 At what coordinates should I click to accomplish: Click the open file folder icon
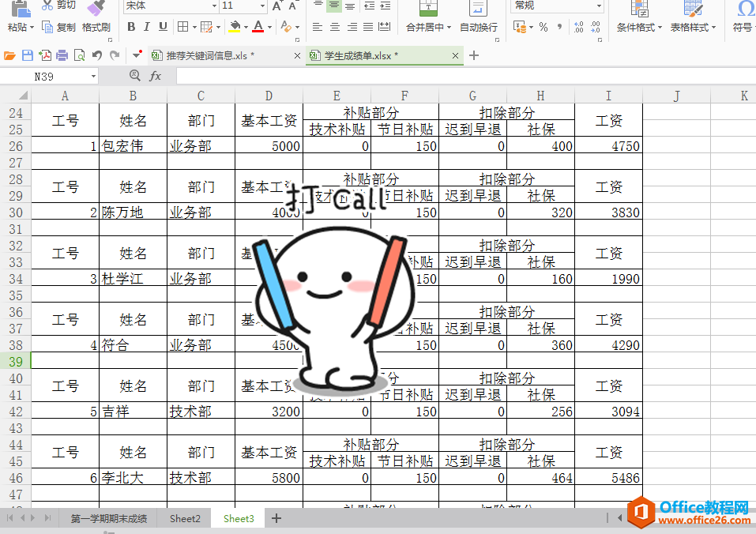click(9, 56)
